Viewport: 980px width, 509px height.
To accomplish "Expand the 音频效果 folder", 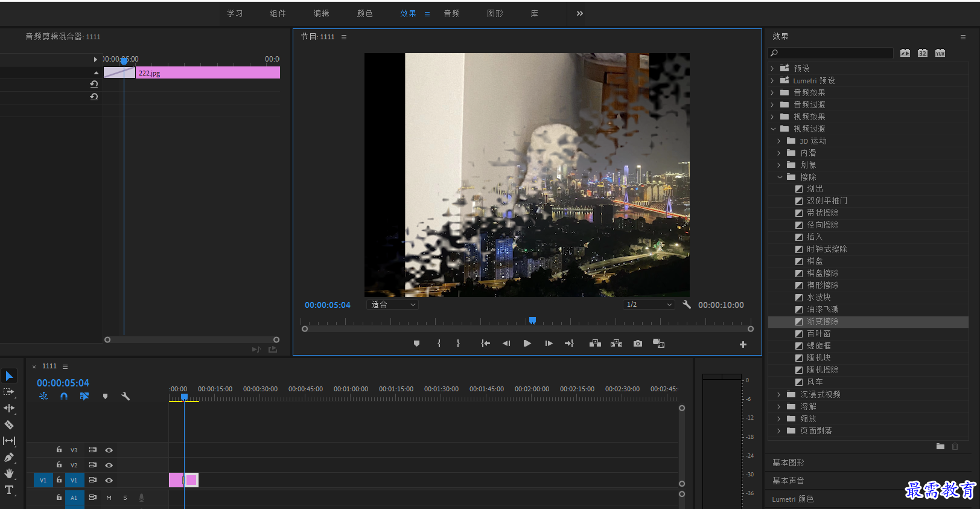I will pos(772,92).
